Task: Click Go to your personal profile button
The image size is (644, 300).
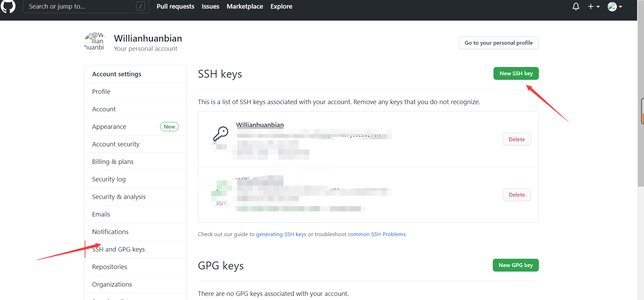Action: coord(499,43)
